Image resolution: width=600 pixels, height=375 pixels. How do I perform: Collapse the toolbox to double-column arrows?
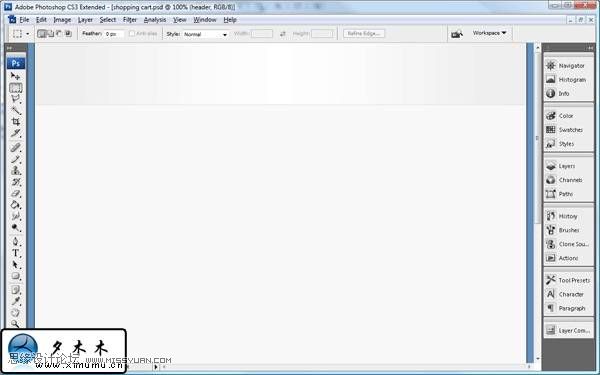click(x=10, y=48)
